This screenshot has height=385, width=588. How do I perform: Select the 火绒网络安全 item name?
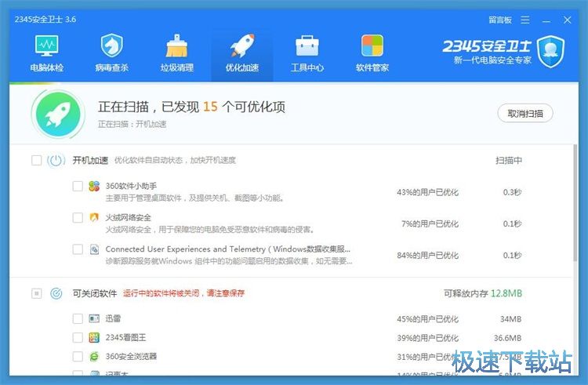tap(129, 217)
